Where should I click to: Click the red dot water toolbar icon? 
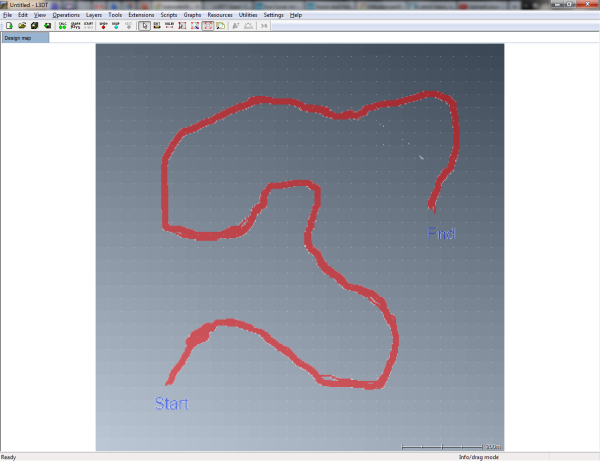(103, 26)
